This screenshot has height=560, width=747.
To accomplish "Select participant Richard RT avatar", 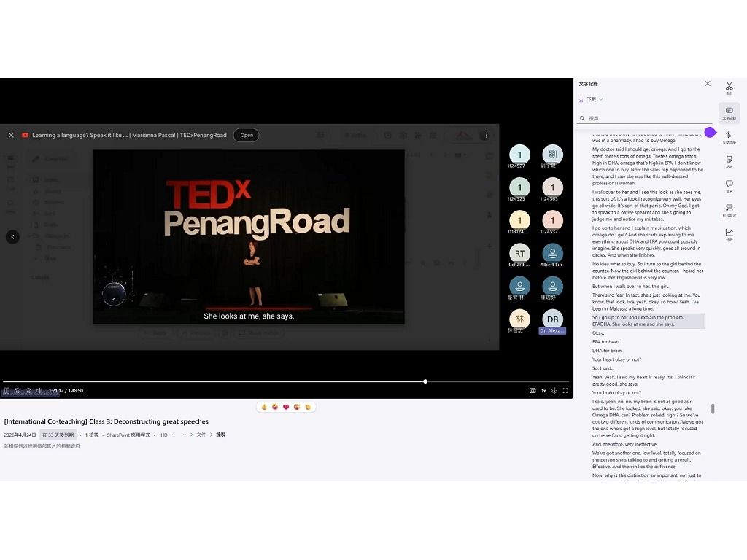I will point(519,253).
